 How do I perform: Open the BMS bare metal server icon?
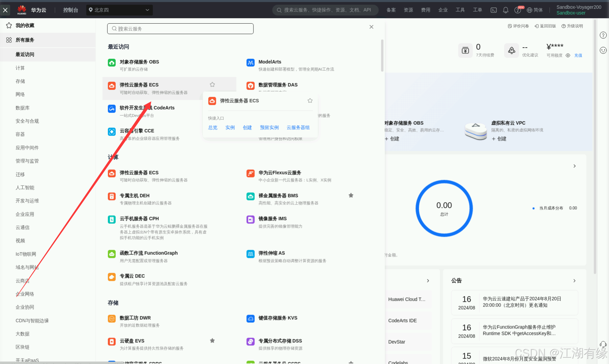pyautogui.click(x=250, y=196)
